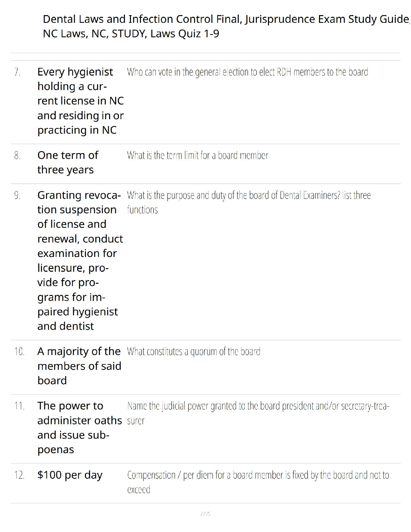Click the item number 12 label
The height and width of the screenshot is (532, 411).
[x=19, y=475]
